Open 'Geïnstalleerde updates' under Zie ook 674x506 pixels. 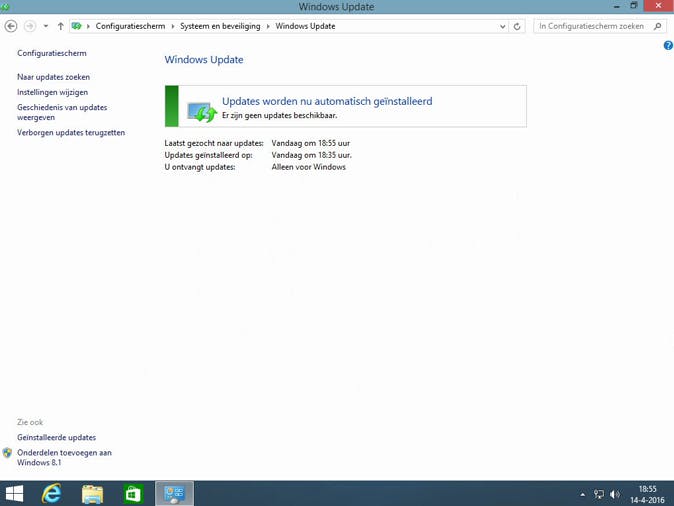[56, 437]
